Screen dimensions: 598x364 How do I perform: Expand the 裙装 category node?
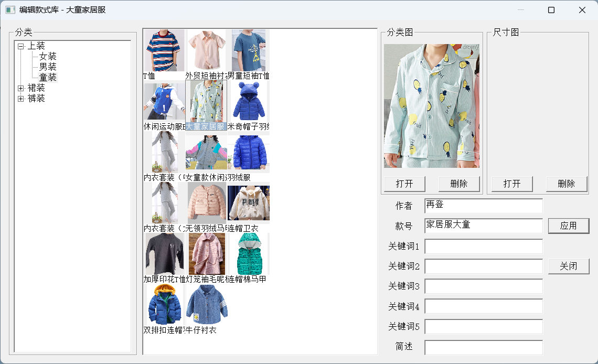coord(21,88)
